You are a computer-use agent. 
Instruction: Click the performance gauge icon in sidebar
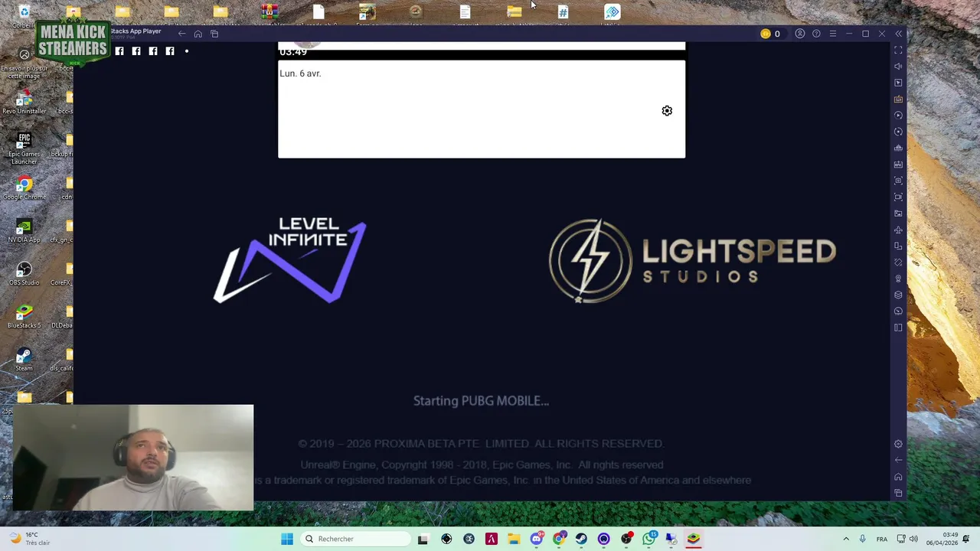click(x=898, y=311)
